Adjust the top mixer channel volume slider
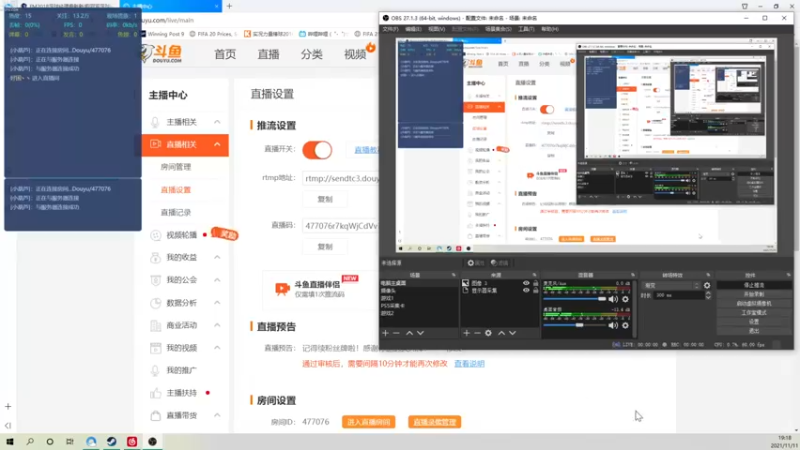 click(574, 299)
